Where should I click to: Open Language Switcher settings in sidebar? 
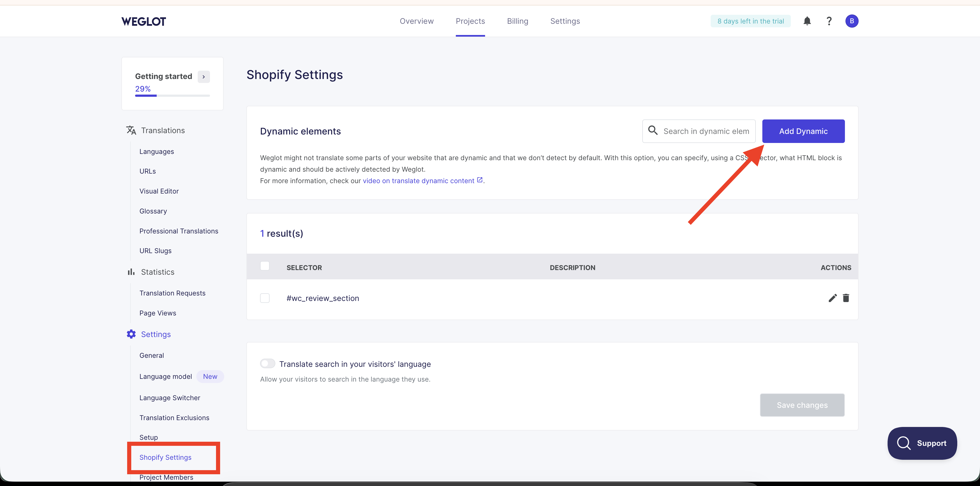170,398
